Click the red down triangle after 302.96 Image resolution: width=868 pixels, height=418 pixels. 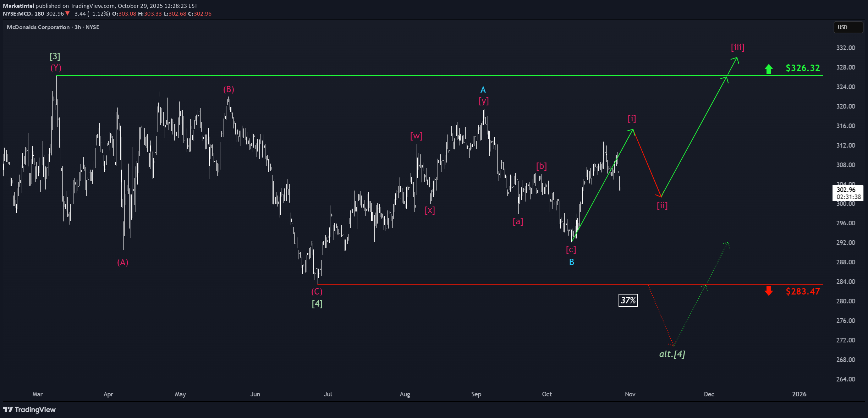pyautogui.click(x=67, y=14)
